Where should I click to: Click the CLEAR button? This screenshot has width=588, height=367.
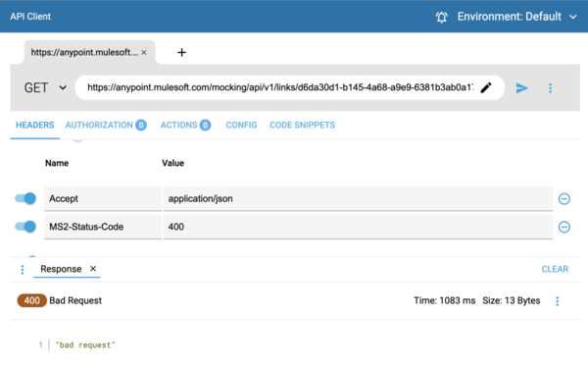click(555, 269)
